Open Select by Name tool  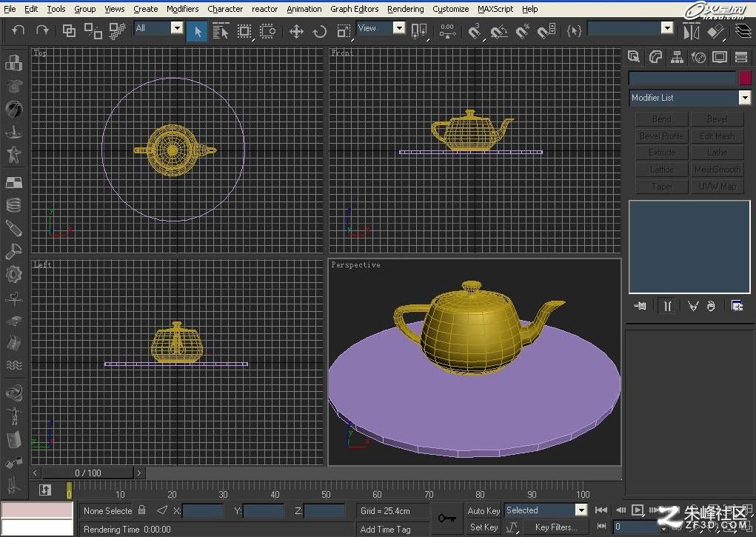221,31
